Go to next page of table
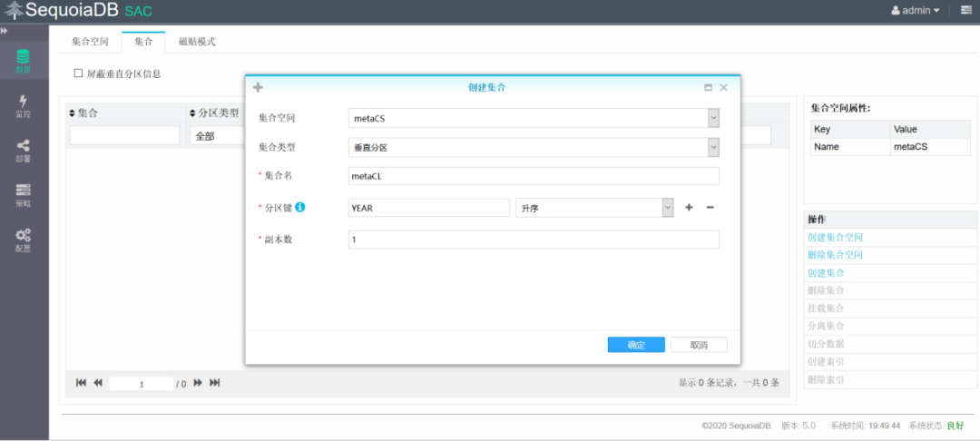This screenshot has width=980, height=441. coord(198,383)
